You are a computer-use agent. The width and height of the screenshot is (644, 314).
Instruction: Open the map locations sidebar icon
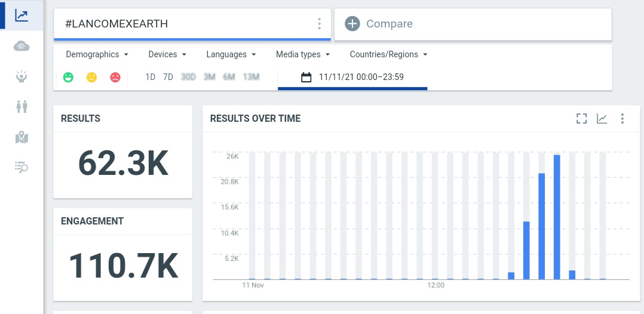point(22,137)
